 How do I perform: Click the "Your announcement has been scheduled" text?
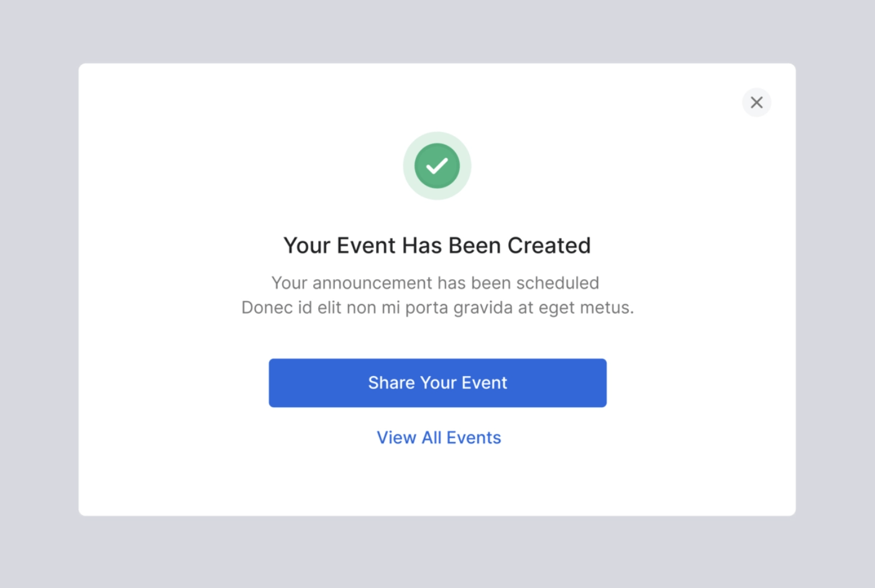[x=435, y=283]
